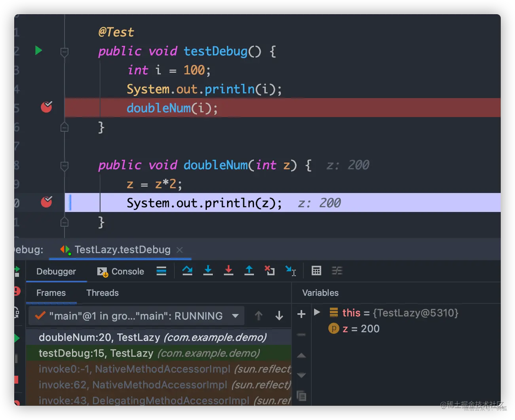Open the "main" thread selector dropdown
This screenshot has height=420, width=515.
[136, 316]
